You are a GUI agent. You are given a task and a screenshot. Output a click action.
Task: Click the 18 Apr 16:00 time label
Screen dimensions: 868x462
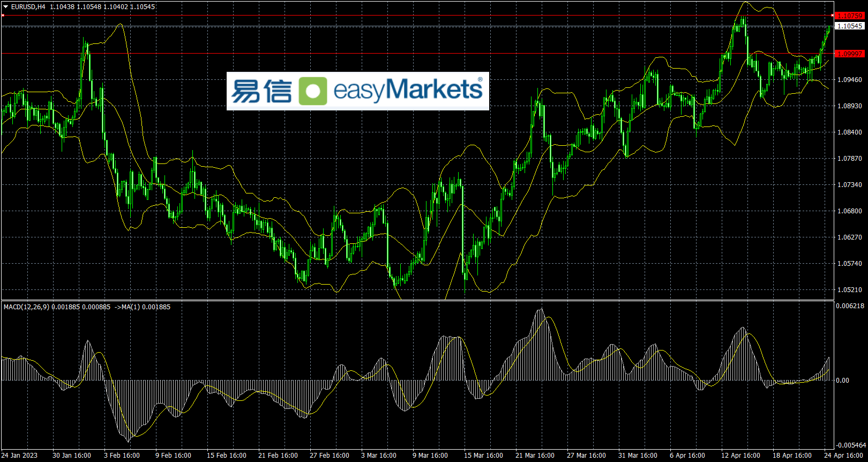[x=792, y=456]
